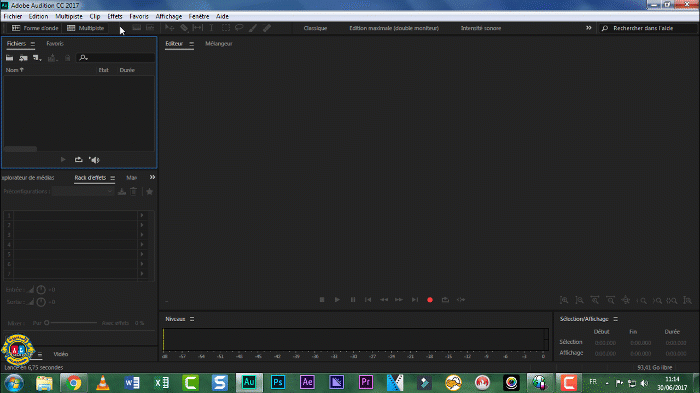Toggle loop playback in Fichiers preview
700x393 pixels.
click(79, 159)
